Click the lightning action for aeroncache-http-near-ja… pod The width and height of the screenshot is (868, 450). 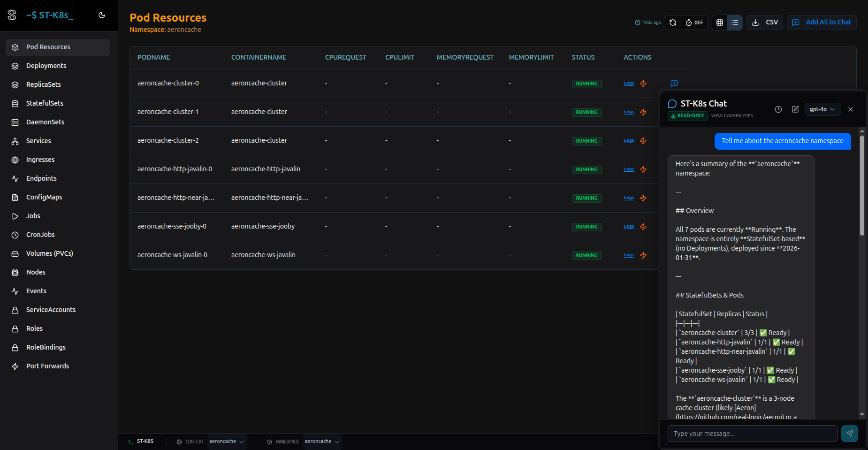pos(643,198)
